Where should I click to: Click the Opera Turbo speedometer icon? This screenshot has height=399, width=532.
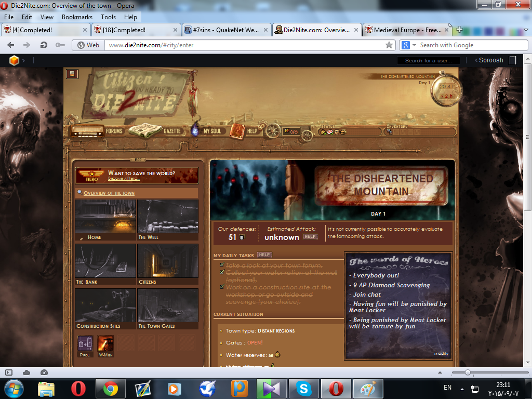click(44, 373)
